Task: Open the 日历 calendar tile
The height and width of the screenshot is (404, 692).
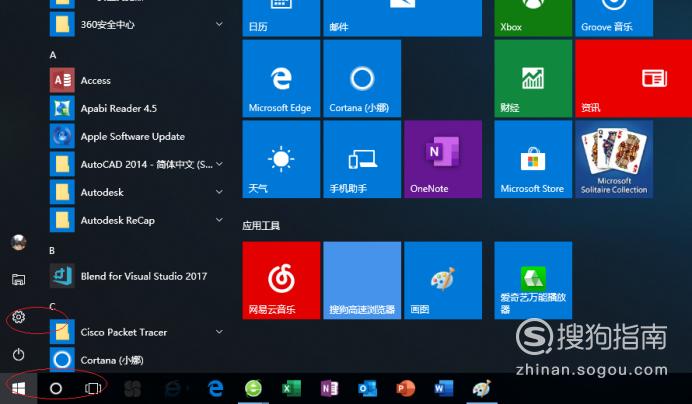Action: point(281,18)
